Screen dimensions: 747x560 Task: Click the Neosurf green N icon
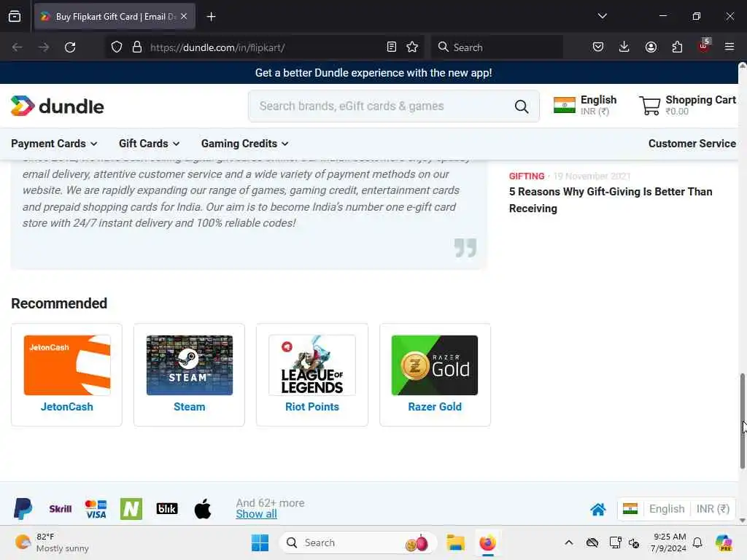pos(131,508)
